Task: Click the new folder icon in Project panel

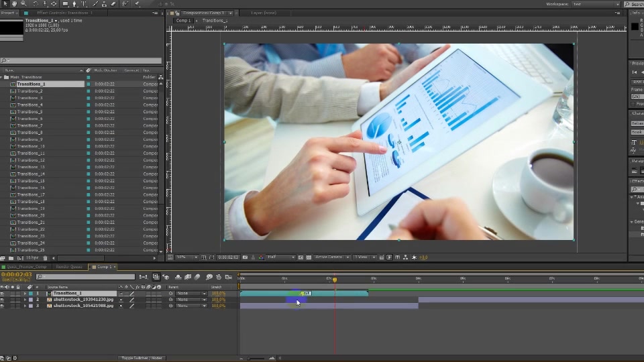Action: [11, 258]
